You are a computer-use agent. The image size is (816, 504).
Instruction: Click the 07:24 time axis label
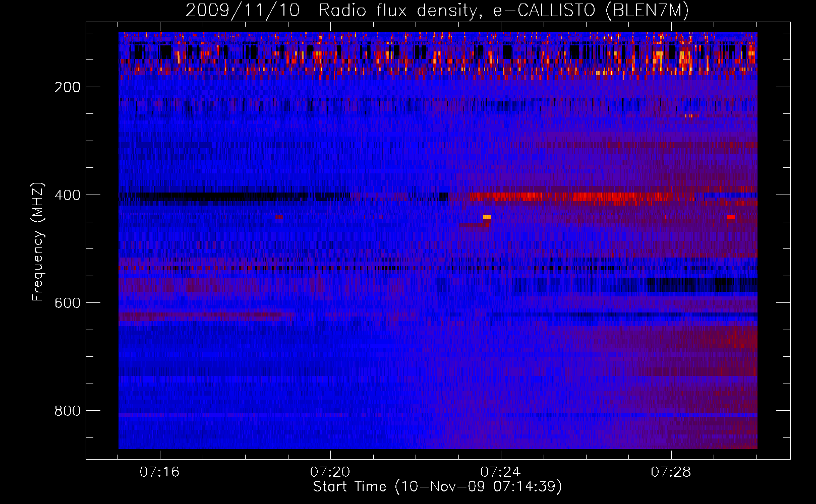(x=500, y=472)
